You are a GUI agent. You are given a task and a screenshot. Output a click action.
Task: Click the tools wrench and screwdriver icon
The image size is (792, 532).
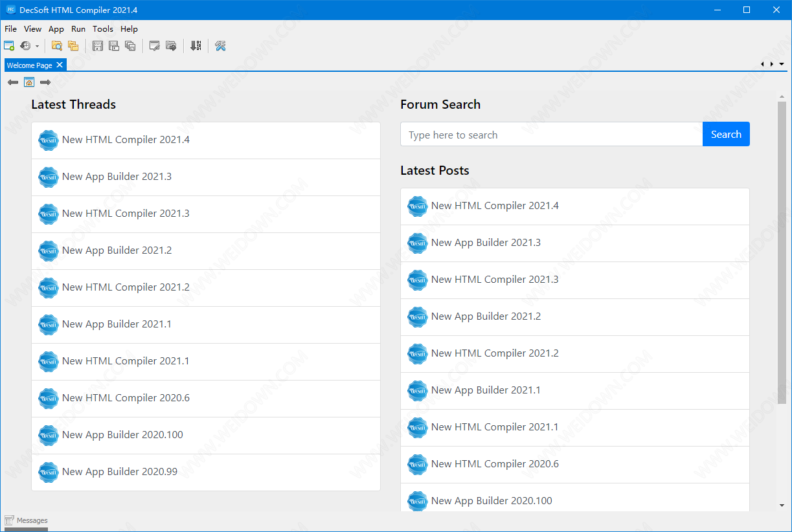220,46
